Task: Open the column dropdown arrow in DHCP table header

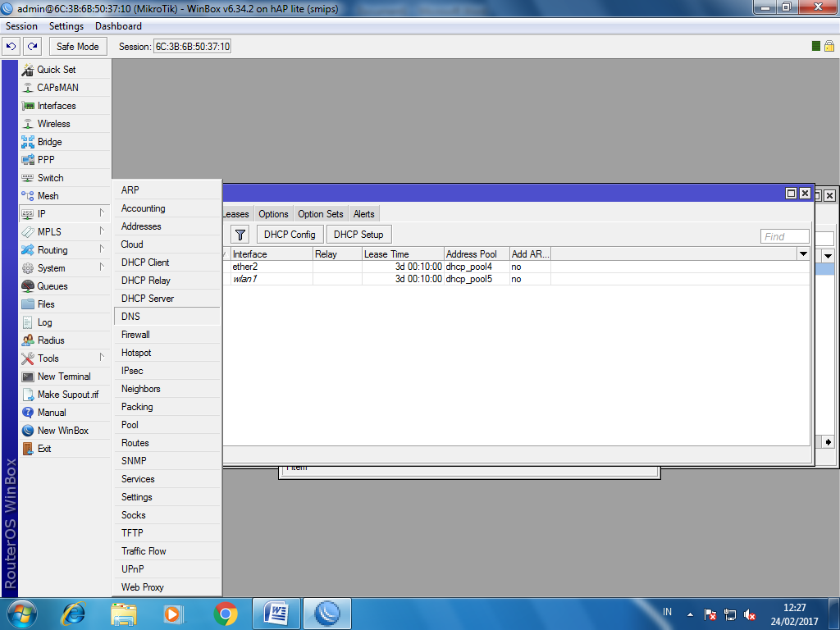Action: click(x=803, y=254)
